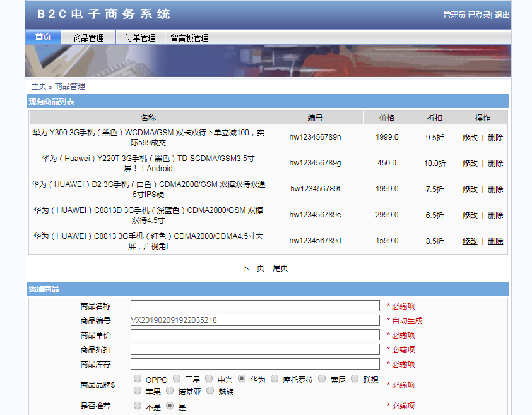Click 修改 for product hw123456789h
This screenshot has width=532, height=415.
point(470,138)
